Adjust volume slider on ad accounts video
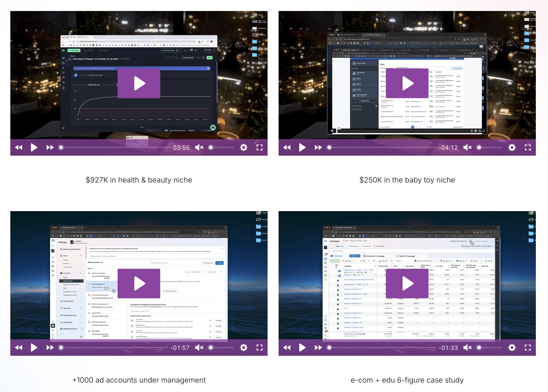Viewport: 548px width, 392px height. tap(222, 348)
